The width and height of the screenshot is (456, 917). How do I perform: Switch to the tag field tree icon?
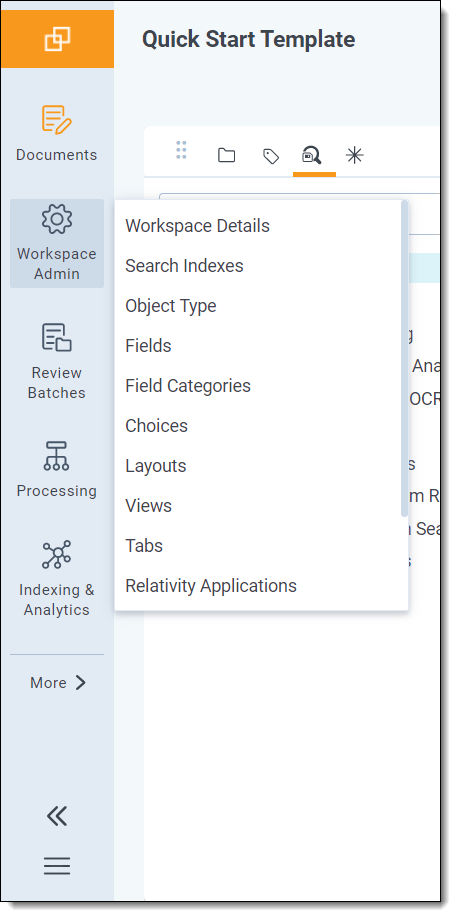point(271,156)
